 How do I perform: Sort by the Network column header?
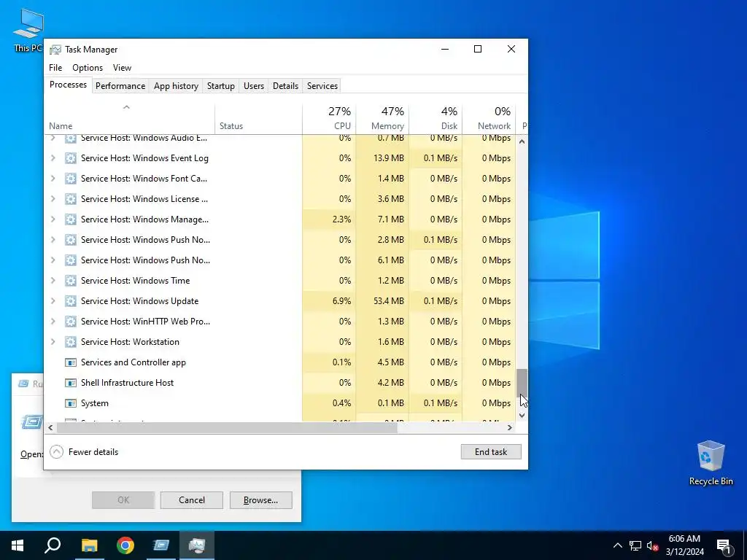[489, 119]
